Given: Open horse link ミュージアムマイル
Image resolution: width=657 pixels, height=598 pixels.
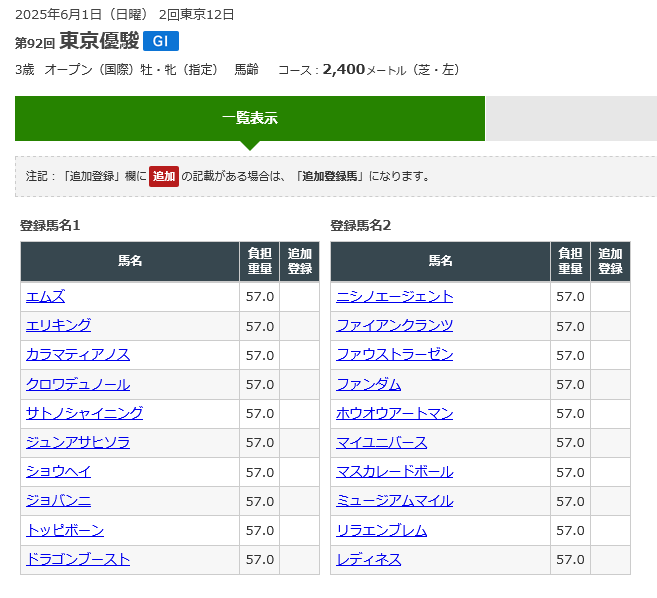Looking at the screenshot, I should click(x=395, y=500).
